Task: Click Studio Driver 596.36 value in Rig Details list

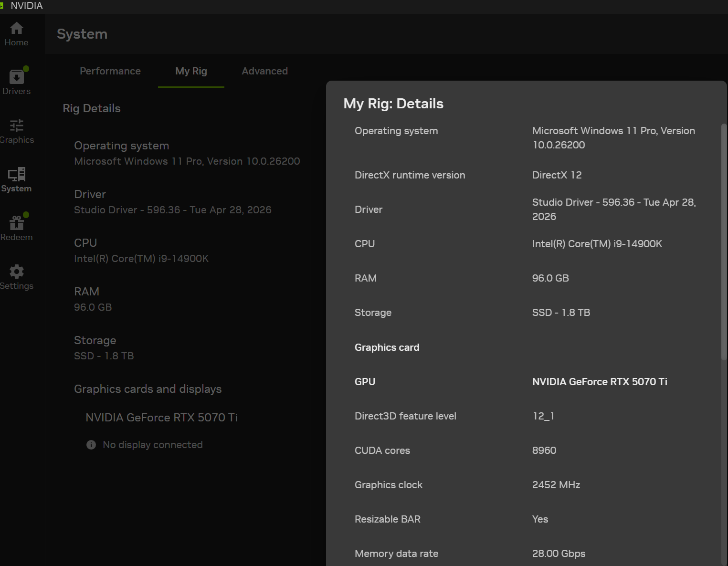Action: coord(173,210)
